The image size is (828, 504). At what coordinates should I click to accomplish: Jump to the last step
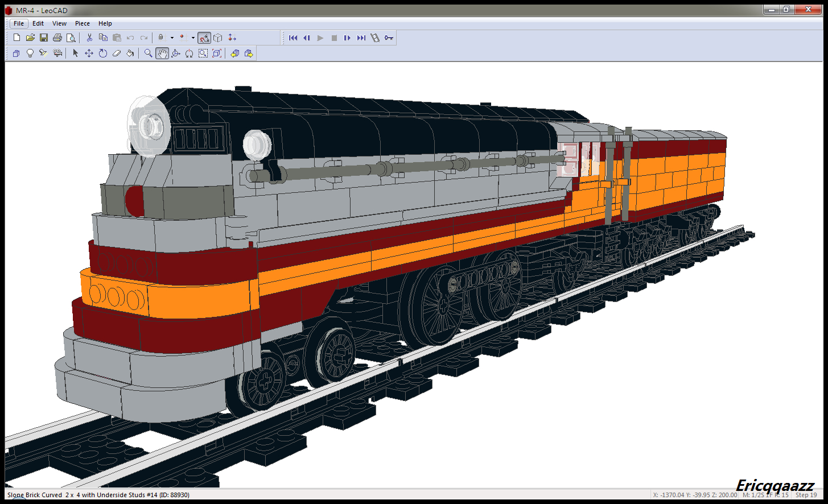(361, 38)
